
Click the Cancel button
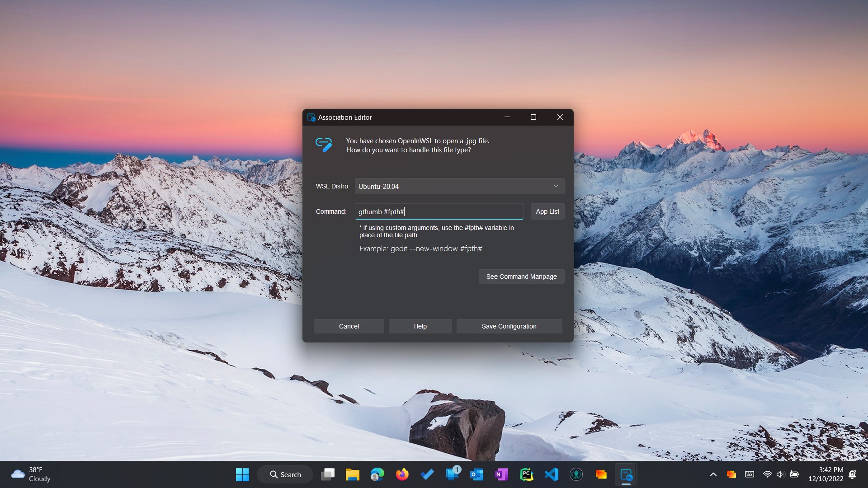[349, 326]
